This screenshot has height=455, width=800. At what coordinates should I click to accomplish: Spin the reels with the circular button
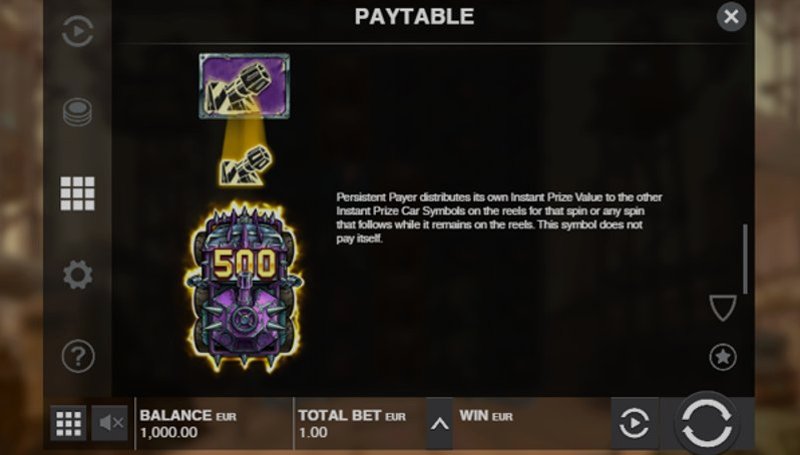tap(707, 423)
